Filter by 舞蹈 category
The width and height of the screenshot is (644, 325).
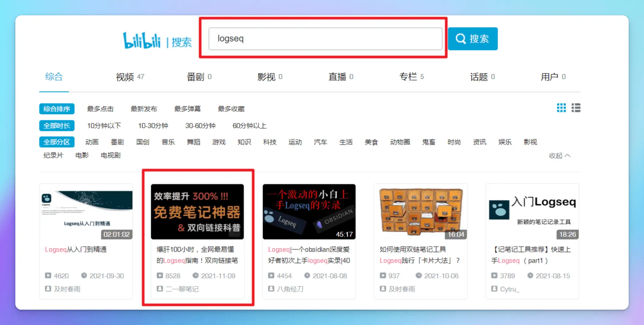pyautogui.click(x=194, y=142)
